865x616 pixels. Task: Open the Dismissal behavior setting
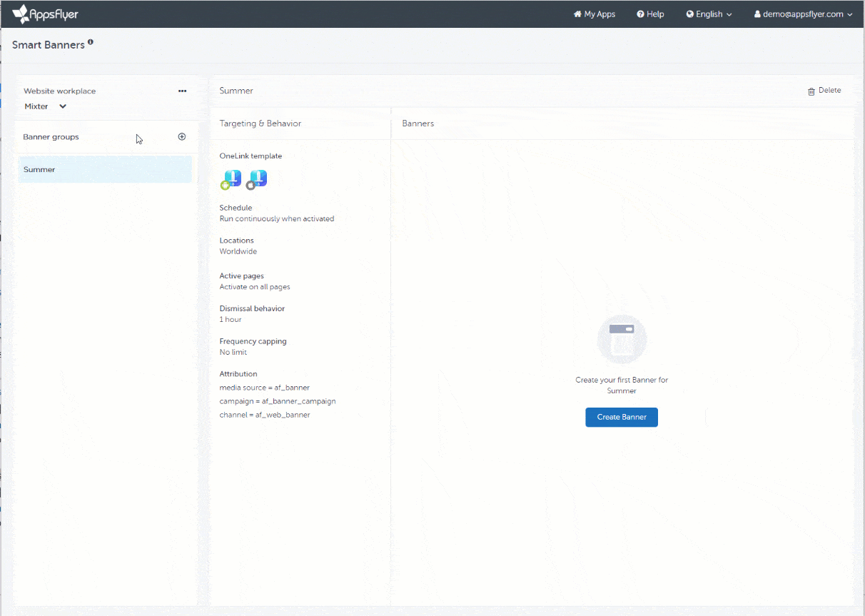(252, 314)
